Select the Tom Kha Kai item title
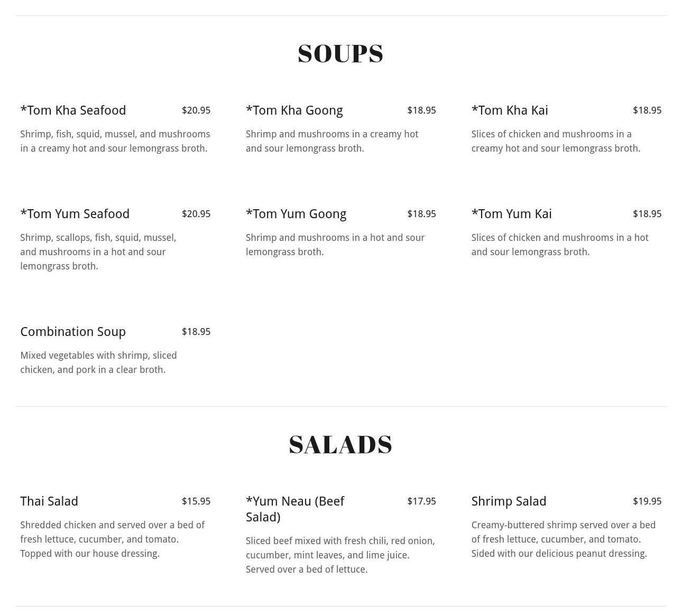This screenshot has height=616, width=682. [510, 110]
